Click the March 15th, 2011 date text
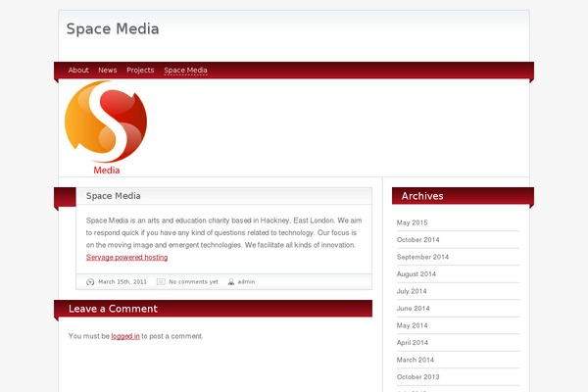The width and height of the screenshot is (588, 392). 122,281
